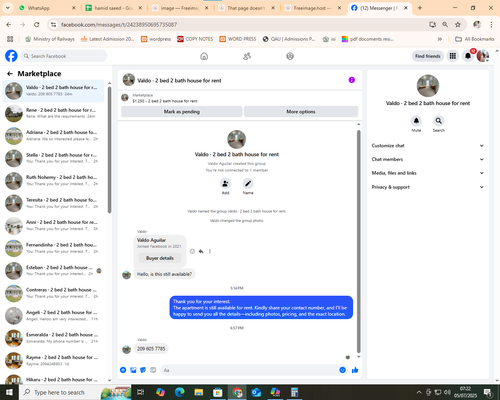
Task: Open File Explorer from the taskbar
Action: [199, 392]
